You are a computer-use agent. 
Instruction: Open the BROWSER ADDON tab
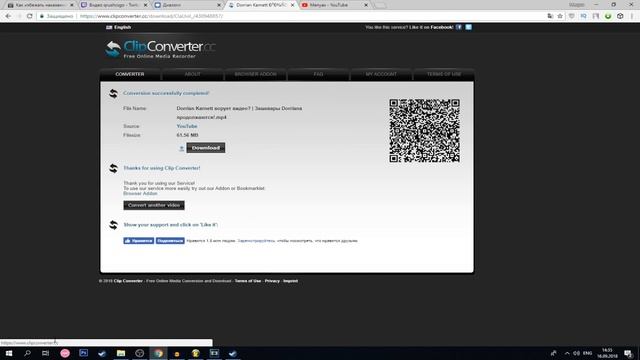pyautogui.click(x=256, y=74)
